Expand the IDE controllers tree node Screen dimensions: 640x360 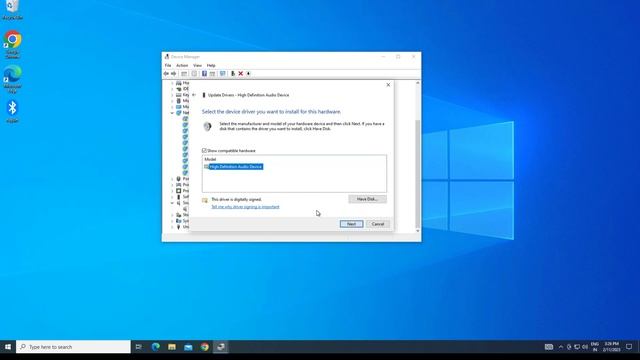point(172,89)
